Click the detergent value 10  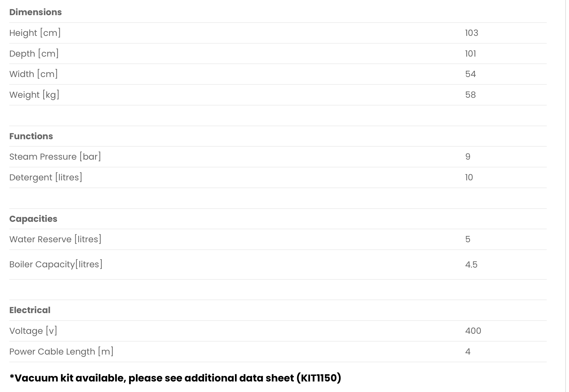(x=469, y=177)
